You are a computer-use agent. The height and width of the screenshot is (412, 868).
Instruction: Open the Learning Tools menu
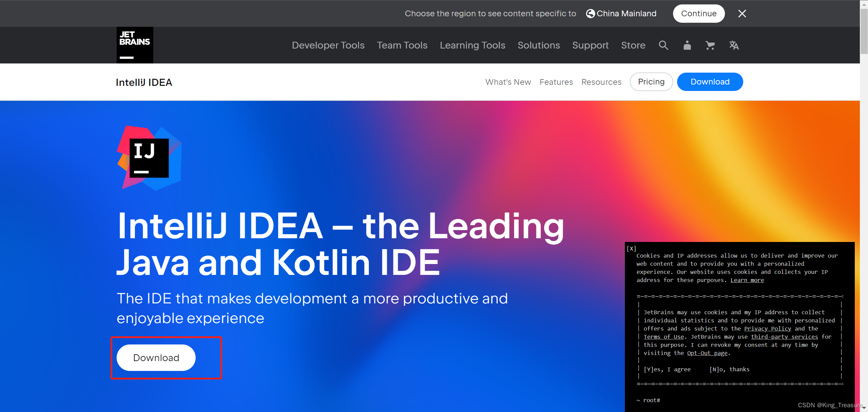coord(472,45)
